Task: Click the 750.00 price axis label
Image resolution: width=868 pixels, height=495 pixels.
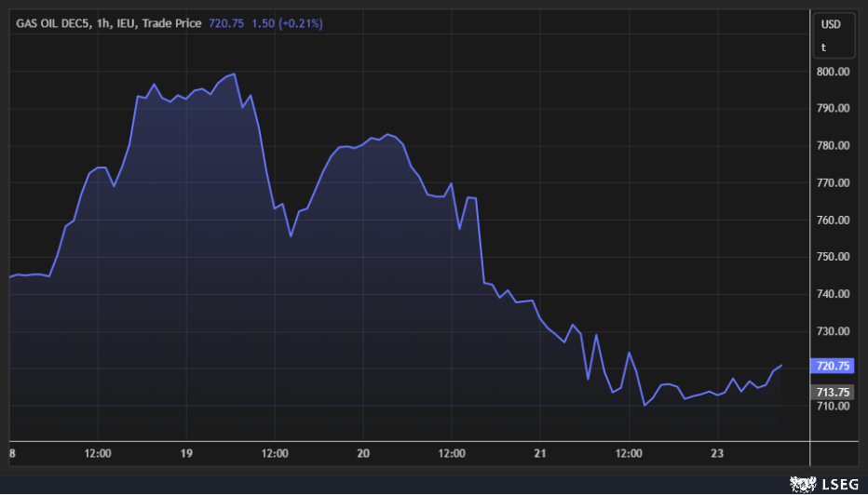Action: tap(832, 258)
